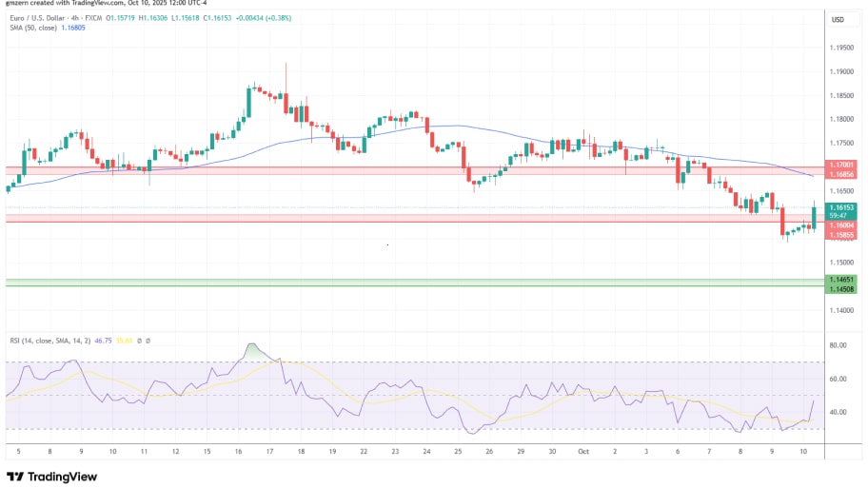This screenshot has width=868, height=488.
Task: Expand the RSI (14, close, SMA, 14, 2) legend
Action: point(46,341)
